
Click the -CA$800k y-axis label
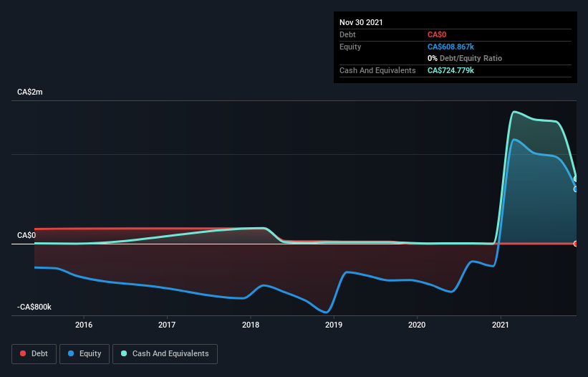pyautogui.click(x=34, y=307)
